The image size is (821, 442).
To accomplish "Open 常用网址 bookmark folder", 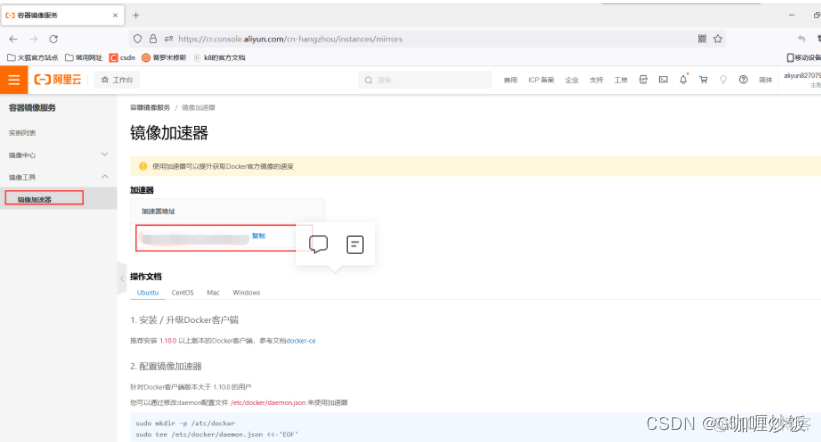I will click(x=84, y=58).
